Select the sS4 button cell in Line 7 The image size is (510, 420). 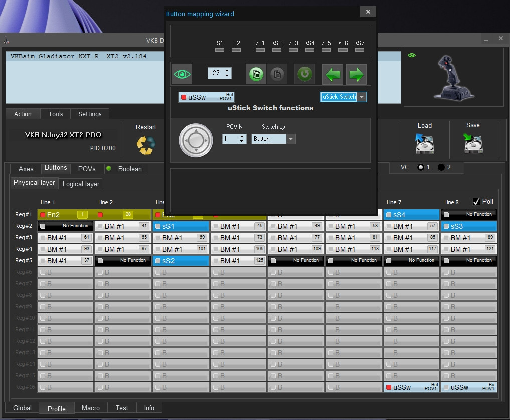click(x=411, y=215)
